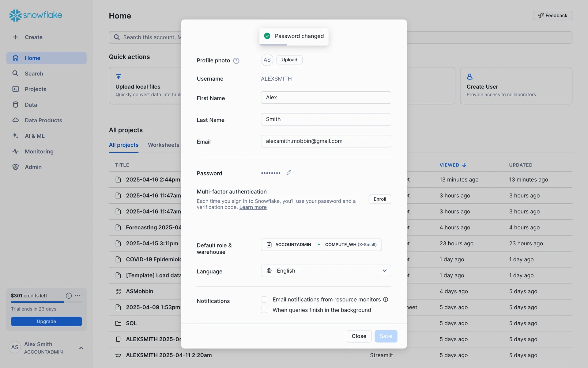Open the credits more options menu

point(77,296)
